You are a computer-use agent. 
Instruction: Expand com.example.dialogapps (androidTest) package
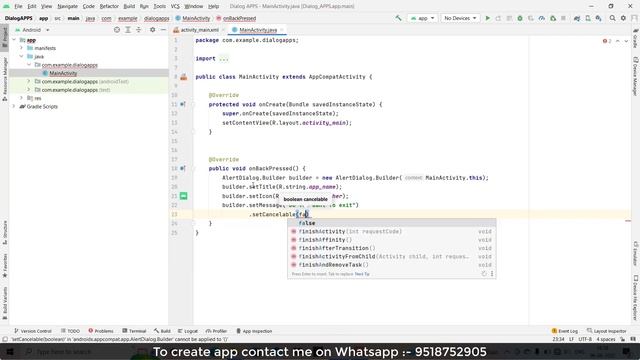tap(29, 81)
